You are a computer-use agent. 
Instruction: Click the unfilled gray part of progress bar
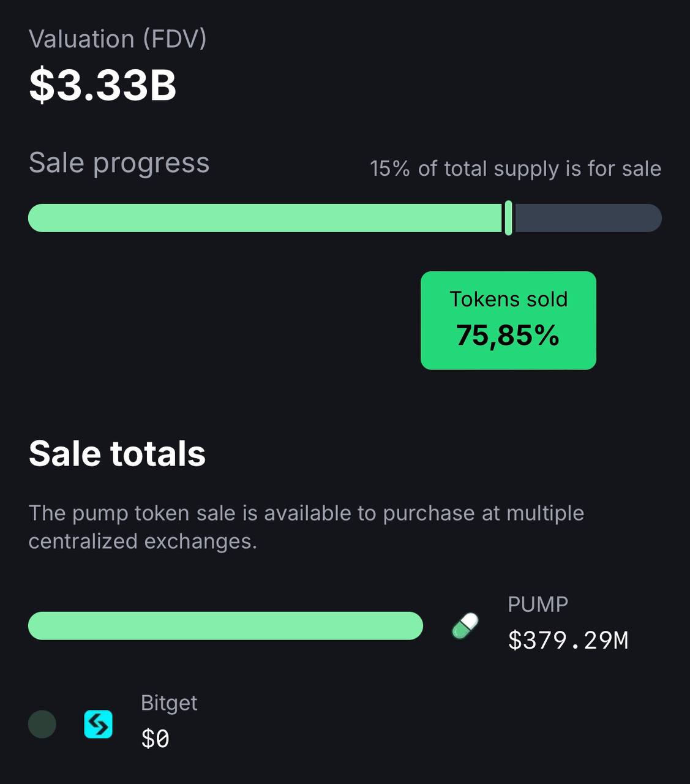(588, 218)
